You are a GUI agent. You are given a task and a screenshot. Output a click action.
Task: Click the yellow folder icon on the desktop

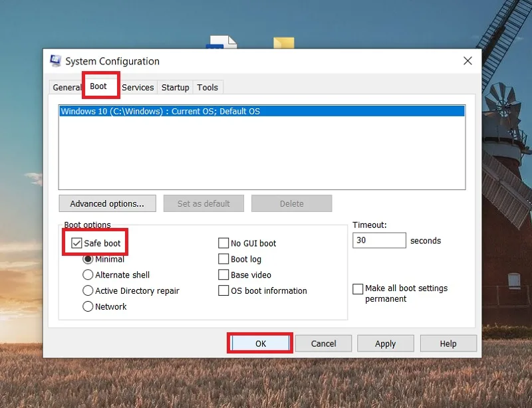[x=284, y=43]
